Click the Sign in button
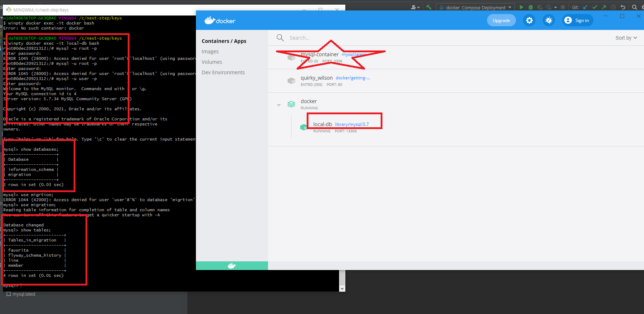Viewport: 644px width, 314px height. click(x=578, y=21)
